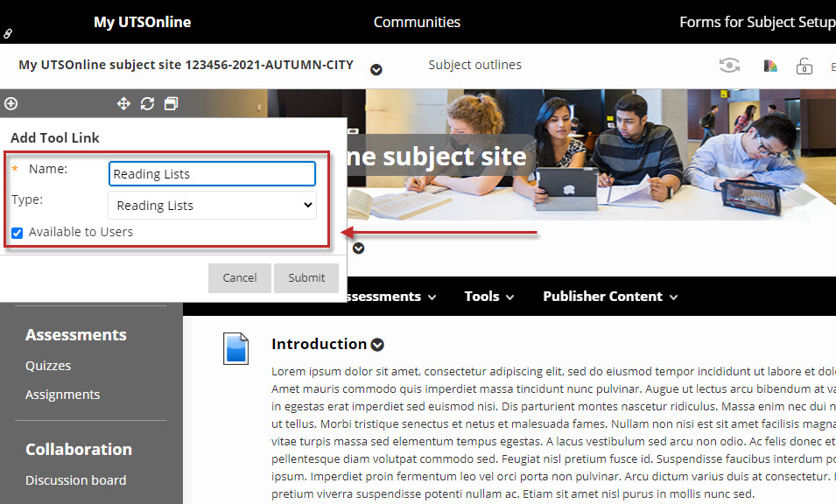This screenshot has height=504, width=836.
Task: Uncheck the Available to Users checkbox
Action: 18,233
